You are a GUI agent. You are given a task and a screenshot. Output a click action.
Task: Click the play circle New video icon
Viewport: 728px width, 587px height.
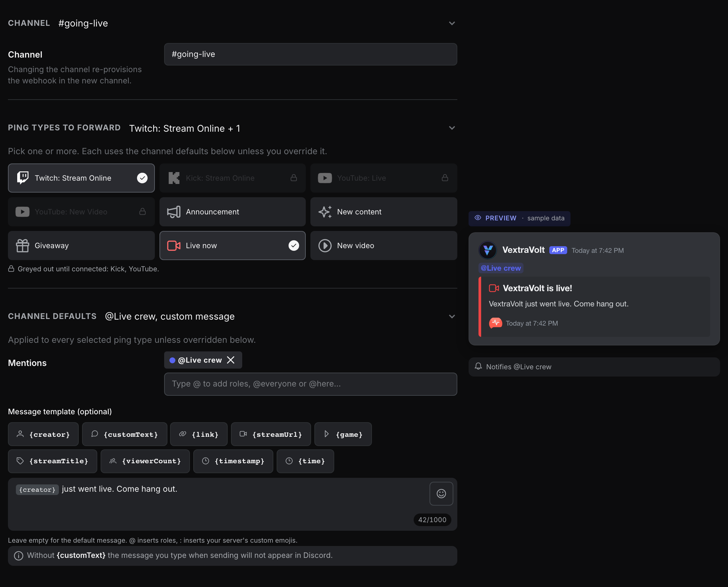coord(325,246)
